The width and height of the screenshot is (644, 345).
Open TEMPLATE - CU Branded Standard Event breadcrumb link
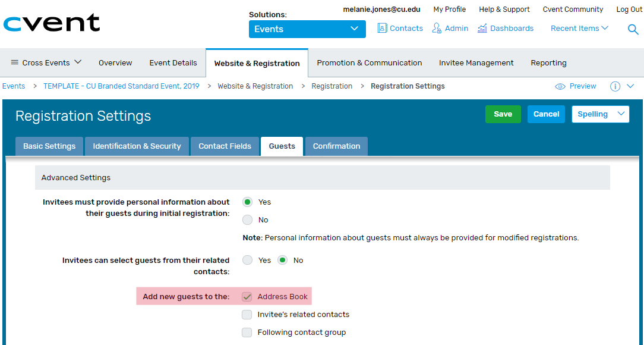pyautogui.click(x=121, y=86)
